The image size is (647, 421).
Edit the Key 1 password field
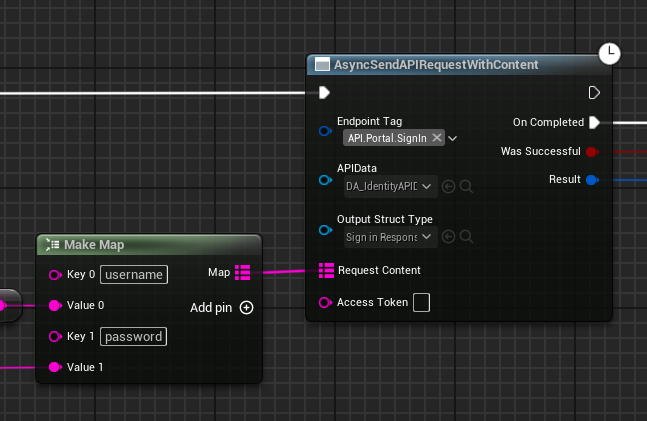(133, 336)
